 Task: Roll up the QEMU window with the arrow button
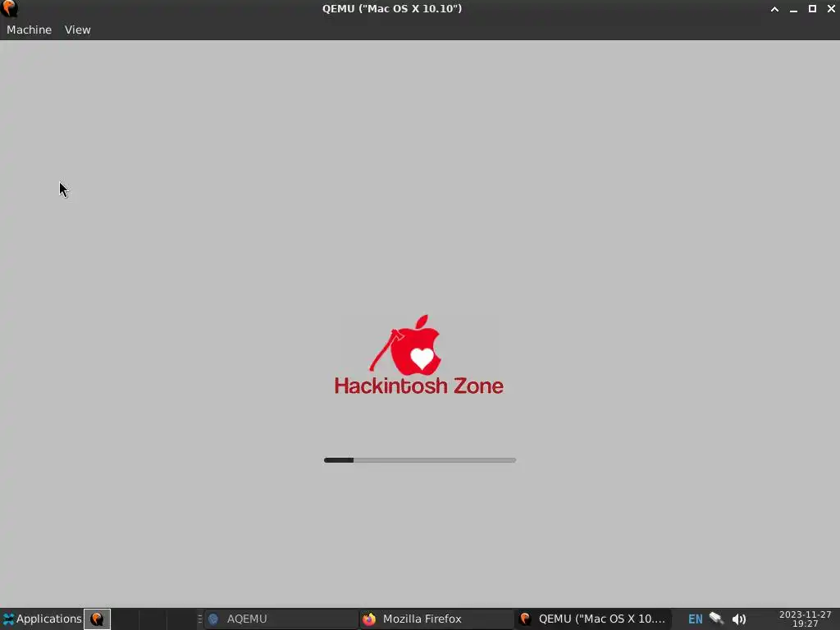click(x=774, y=9)
